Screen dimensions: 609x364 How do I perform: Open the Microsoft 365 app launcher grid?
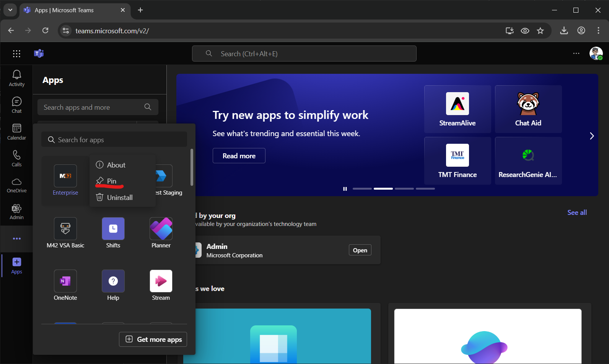click(x=16, y=54)
